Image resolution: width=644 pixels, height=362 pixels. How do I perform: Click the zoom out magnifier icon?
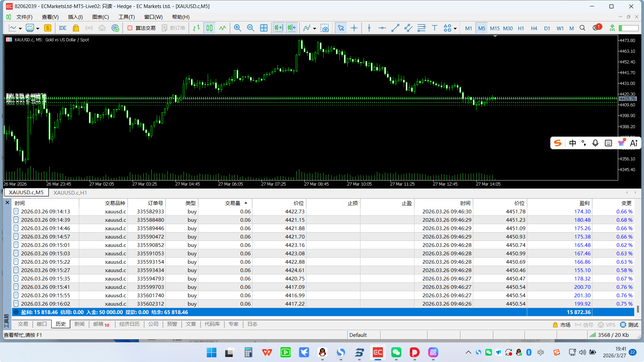[250, 28]
